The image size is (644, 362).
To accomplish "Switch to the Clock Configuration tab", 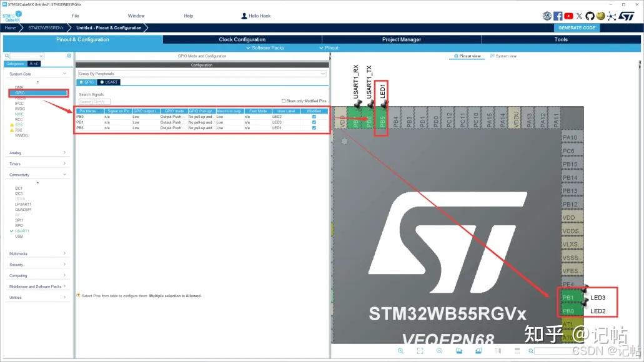I will 242,39.
